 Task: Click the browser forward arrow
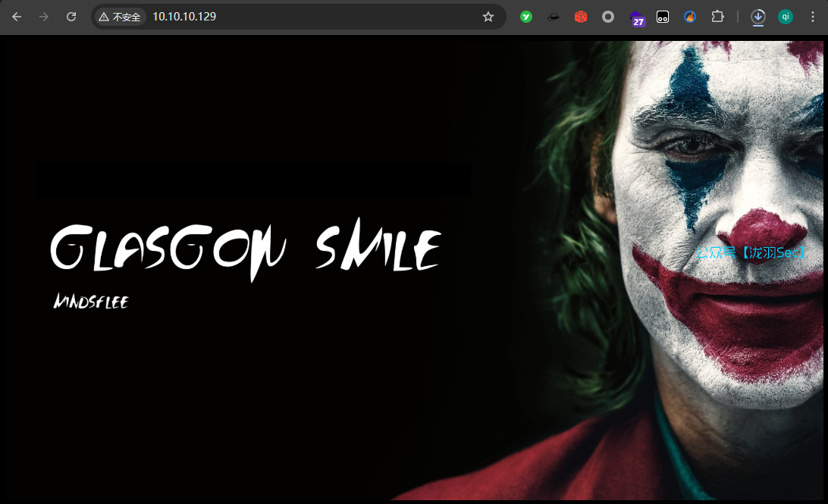[x=44, y=17]
